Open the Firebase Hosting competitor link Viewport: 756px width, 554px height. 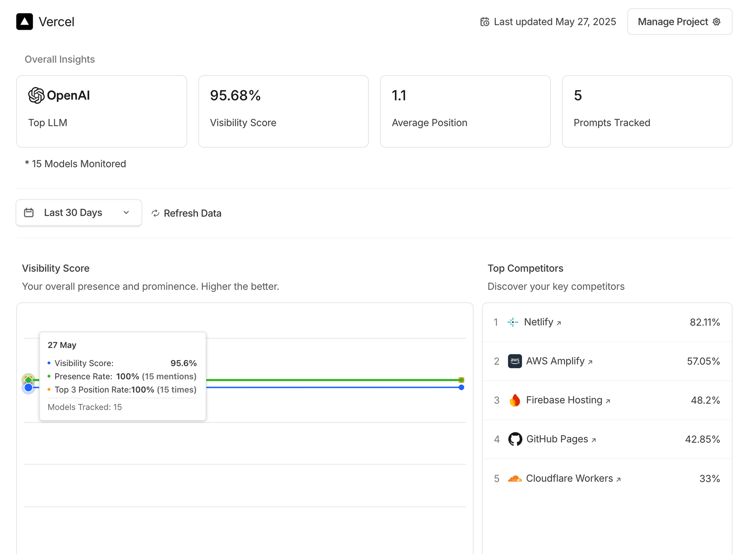[568, 400]
